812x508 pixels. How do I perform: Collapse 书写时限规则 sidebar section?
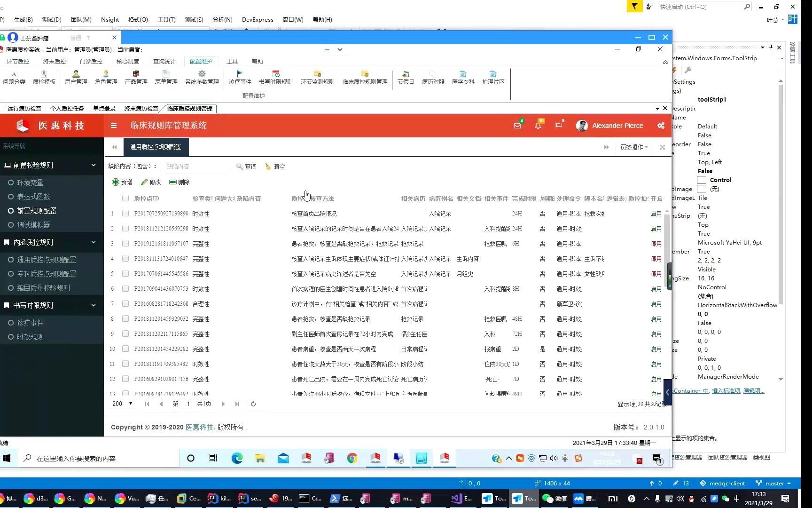tap(52, 305)
